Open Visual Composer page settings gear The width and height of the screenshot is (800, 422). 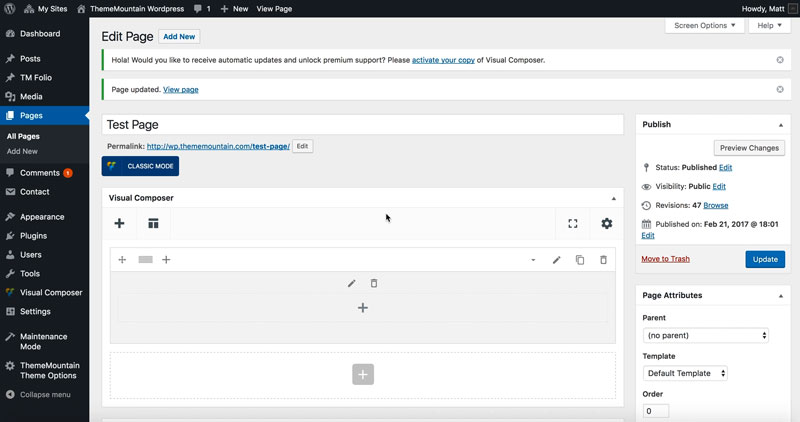[607, 224]
